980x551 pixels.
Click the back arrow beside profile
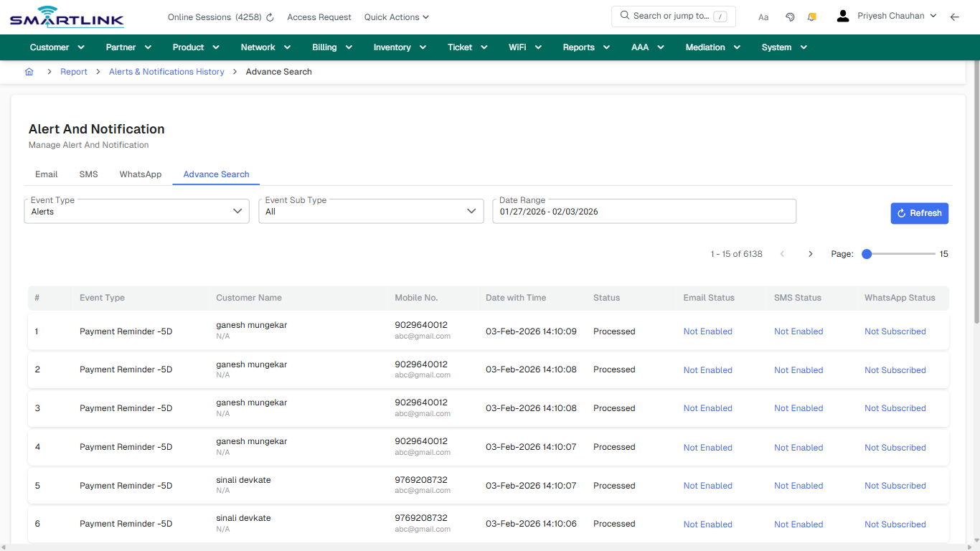coord(955,17)
